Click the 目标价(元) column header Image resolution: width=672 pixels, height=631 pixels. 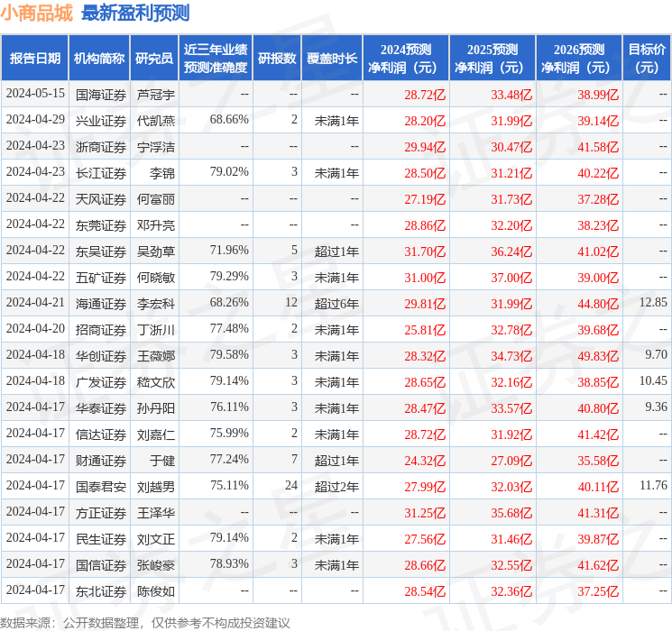coord(647,59)
